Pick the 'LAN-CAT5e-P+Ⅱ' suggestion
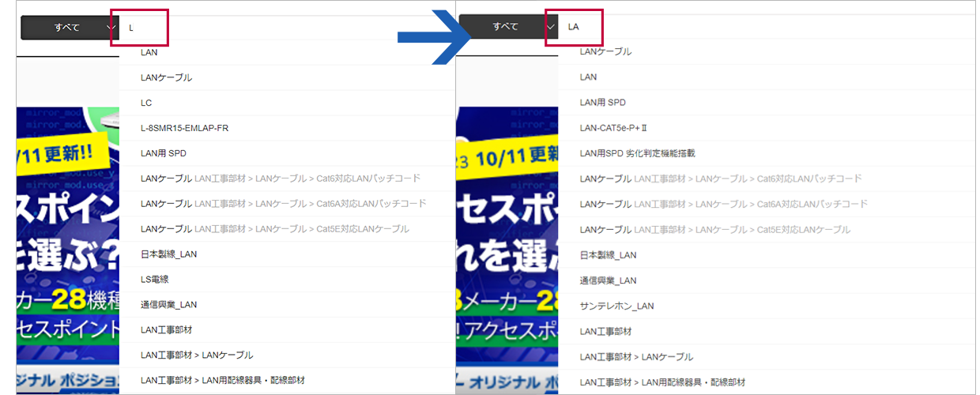This screenshot has width=980, height=395. pos(613,127)
